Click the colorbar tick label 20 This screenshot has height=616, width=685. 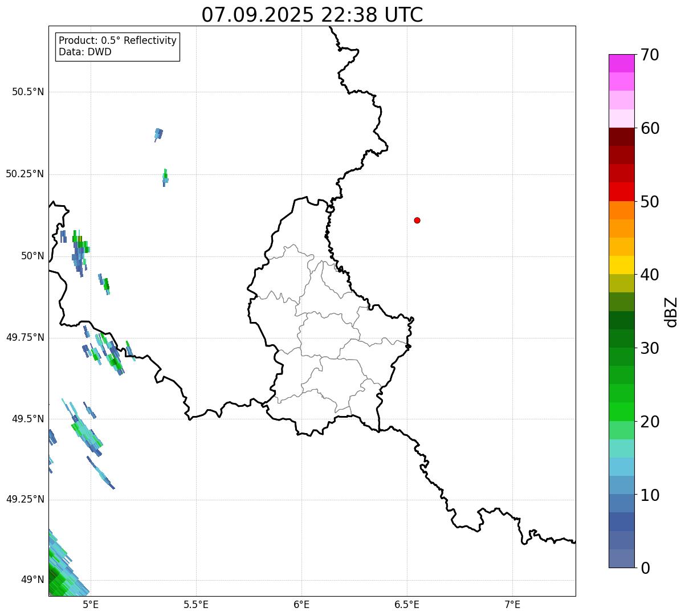(x=650, y=422)
